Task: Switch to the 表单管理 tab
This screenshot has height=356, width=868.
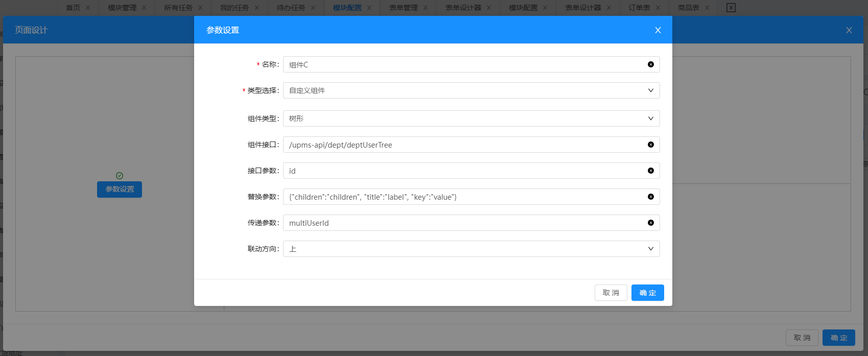Action: click(x=403, y=8)
